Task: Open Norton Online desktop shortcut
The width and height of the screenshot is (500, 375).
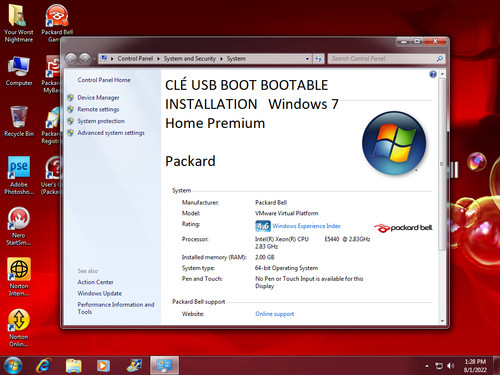Action: click(19, 328)
